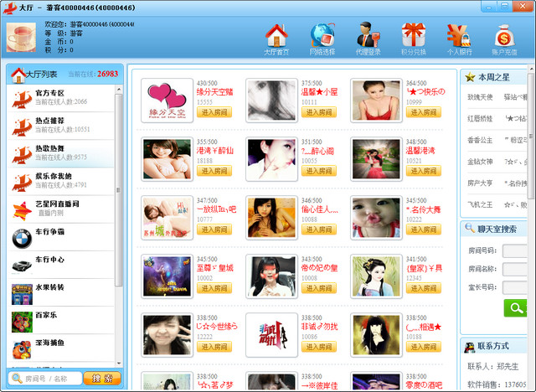Viewport: 536px width, 392px height.
Task: Click 进入房间 for room 10777
Action: coord(214,230)
